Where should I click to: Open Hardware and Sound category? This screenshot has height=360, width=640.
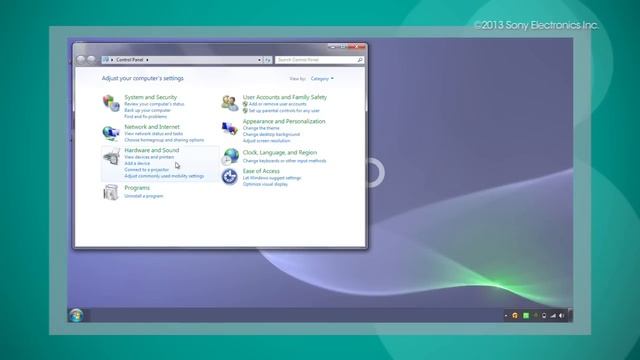tap(151, 150)
